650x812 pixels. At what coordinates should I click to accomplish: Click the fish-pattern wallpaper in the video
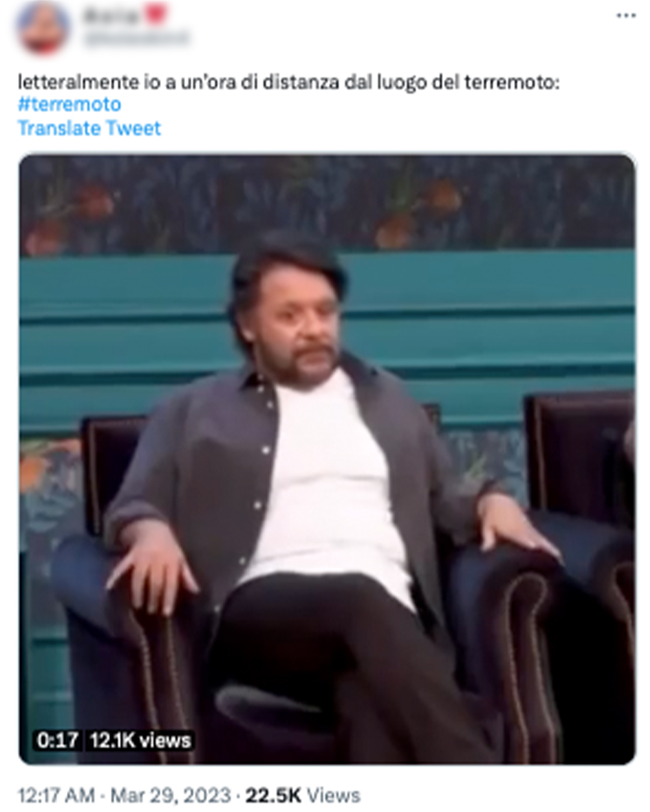(x=327, y=203)
